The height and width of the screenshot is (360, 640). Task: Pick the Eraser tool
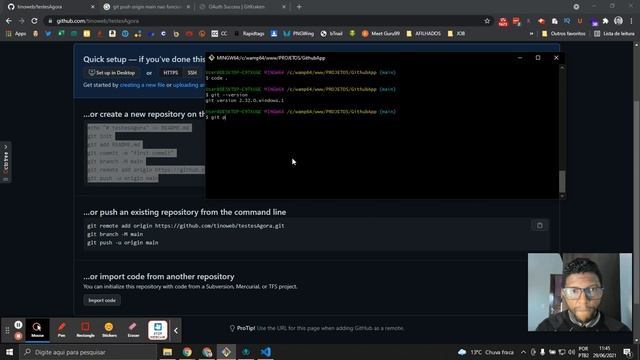[x=133, y=330]
